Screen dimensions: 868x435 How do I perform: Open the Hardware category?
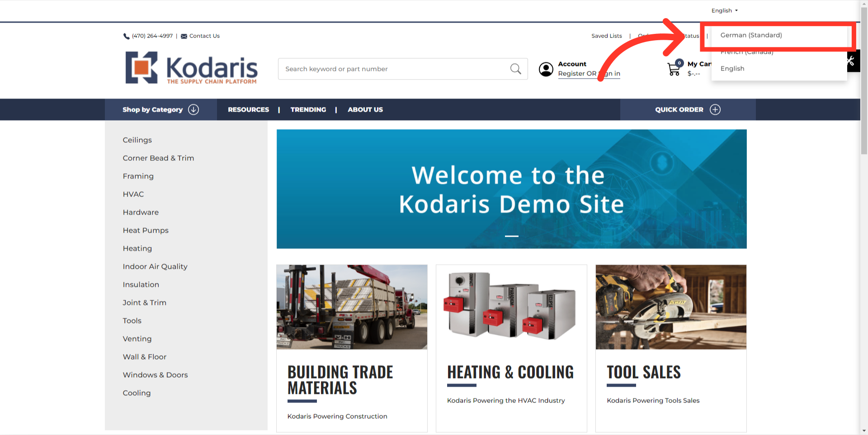pyautogui.click(x=141, y=212)
